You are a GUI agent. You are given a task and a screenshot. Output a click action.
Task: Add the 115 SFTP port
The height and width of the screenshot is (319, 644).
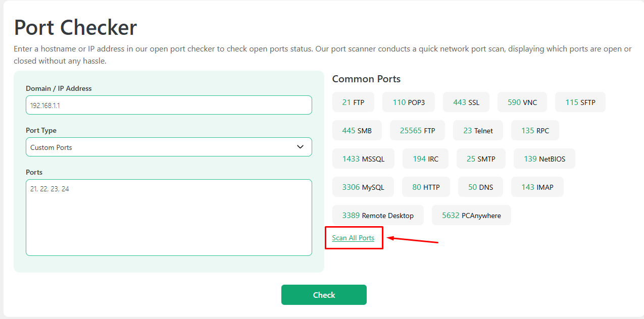580,102
